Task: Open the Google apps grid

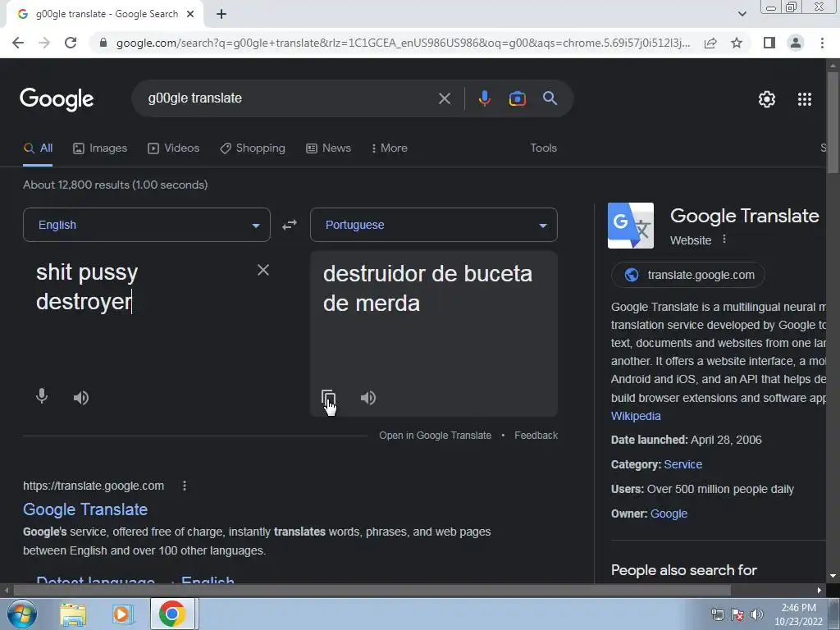Action: 805,99
